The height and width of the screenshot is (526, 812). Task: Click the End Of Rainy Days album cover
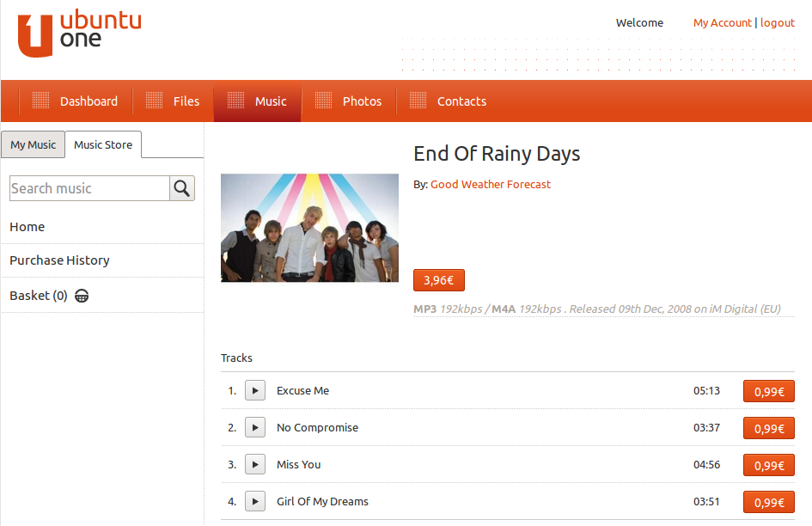[309, 228]
